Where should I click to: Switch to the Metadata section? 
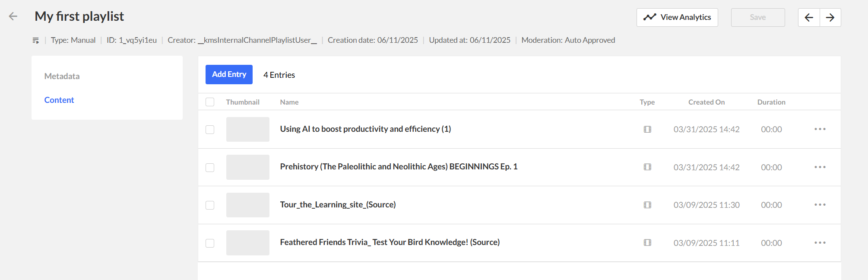coord(62,76)
